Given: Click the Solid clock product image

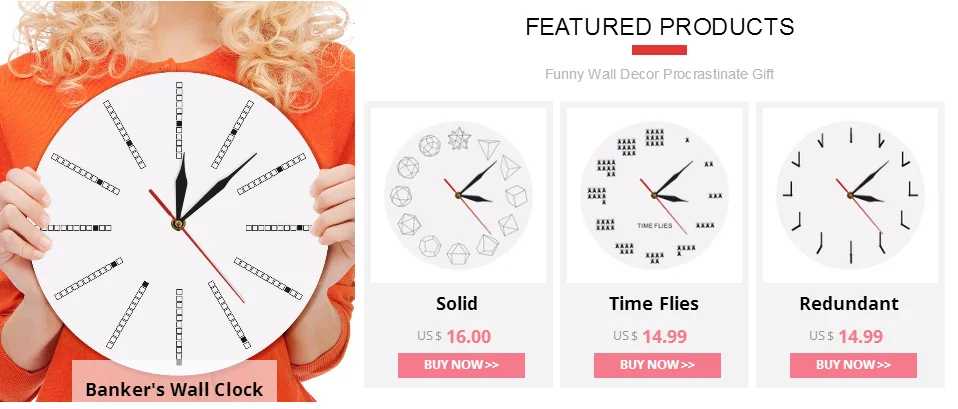Looking at the screenshot, I should click(x=458, y=195).
